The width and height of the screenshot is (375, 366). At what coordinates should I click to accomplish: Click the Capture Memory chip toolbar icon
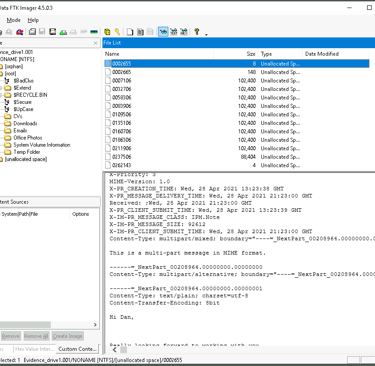coord(94,32)
